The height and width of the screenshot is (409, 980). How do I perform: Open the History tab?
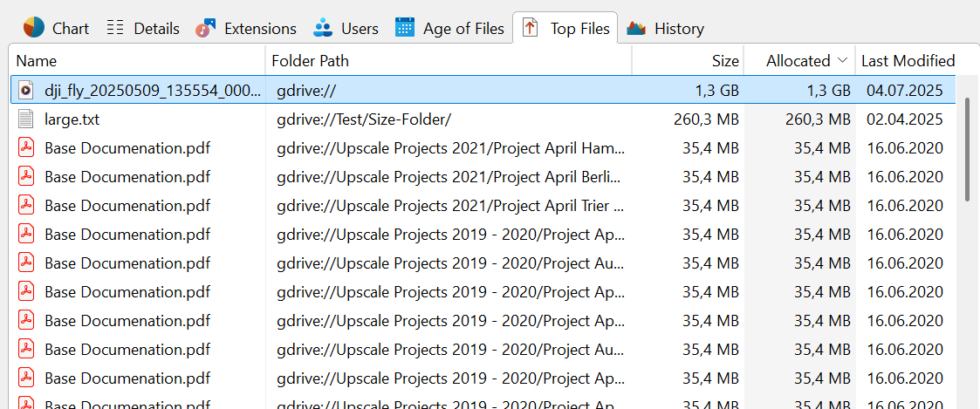click(x=678, y=28)
